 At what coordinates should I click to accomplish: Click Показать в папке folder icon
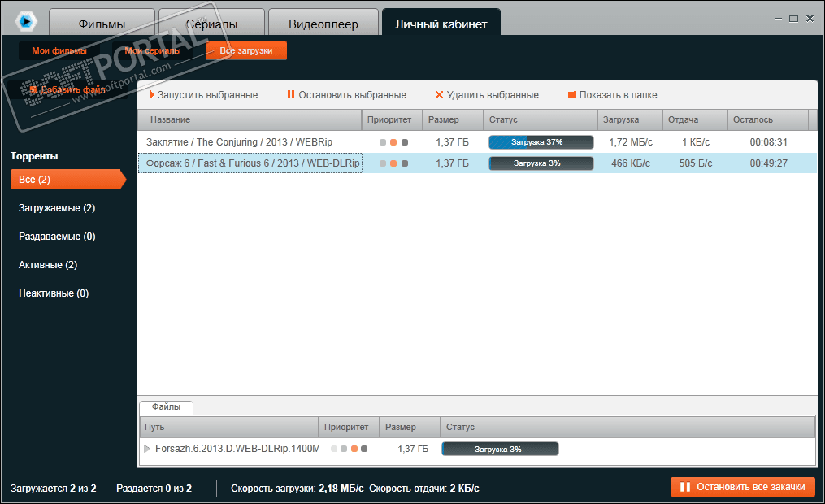pyautogui.click(x=572, y=94)
